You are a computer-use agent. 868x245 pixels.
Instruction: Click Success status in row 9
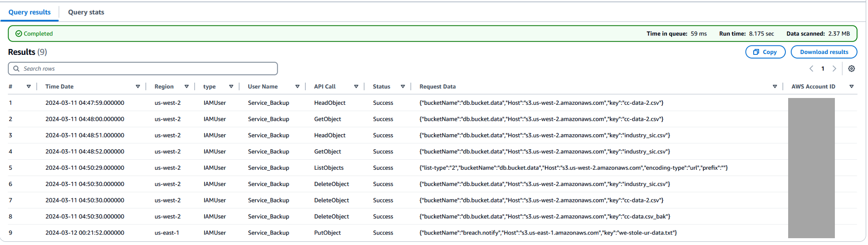tap(383, 233)
